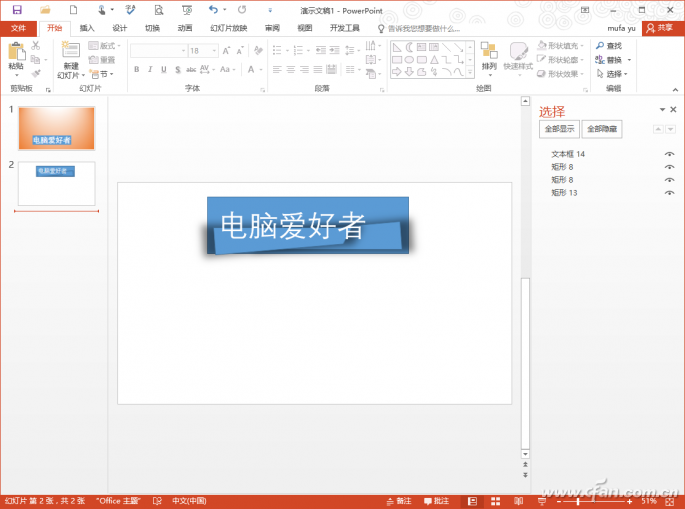The image size is (685, 509).
Task: Apply Italic formatting button
Action: click(150, 69)
